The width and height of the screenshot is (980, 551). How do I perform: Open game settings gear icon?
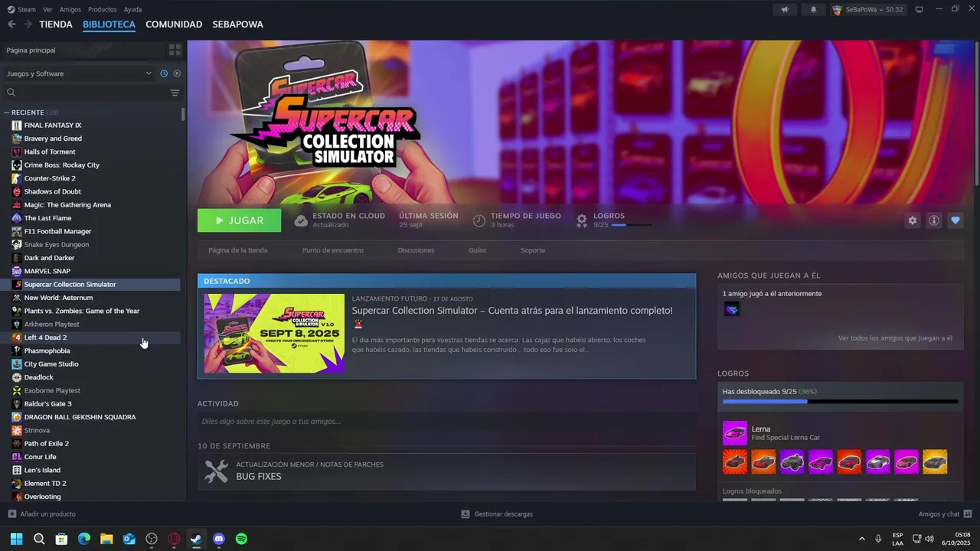coord(912,220)
